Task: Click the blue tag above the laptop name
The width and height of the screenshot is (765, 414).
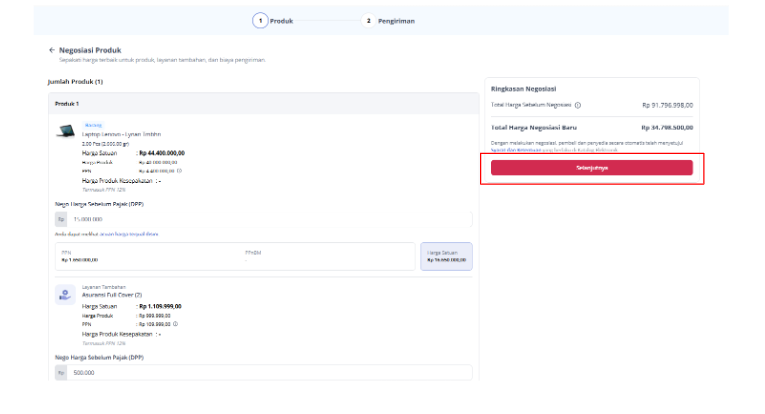Action: pyautogui.click(x=93, y=125)
